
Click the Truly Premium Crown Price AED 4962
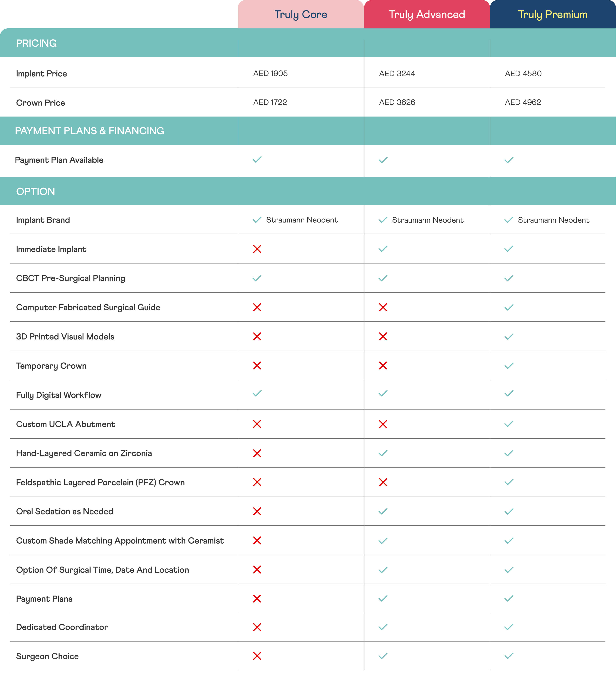pos(523,102)
